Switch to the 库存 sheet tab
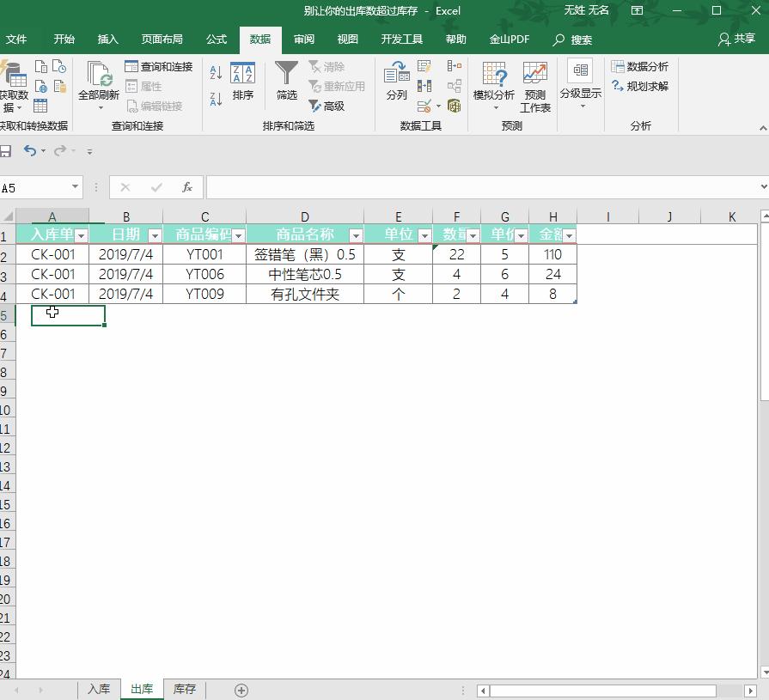 tap(184, 689)
